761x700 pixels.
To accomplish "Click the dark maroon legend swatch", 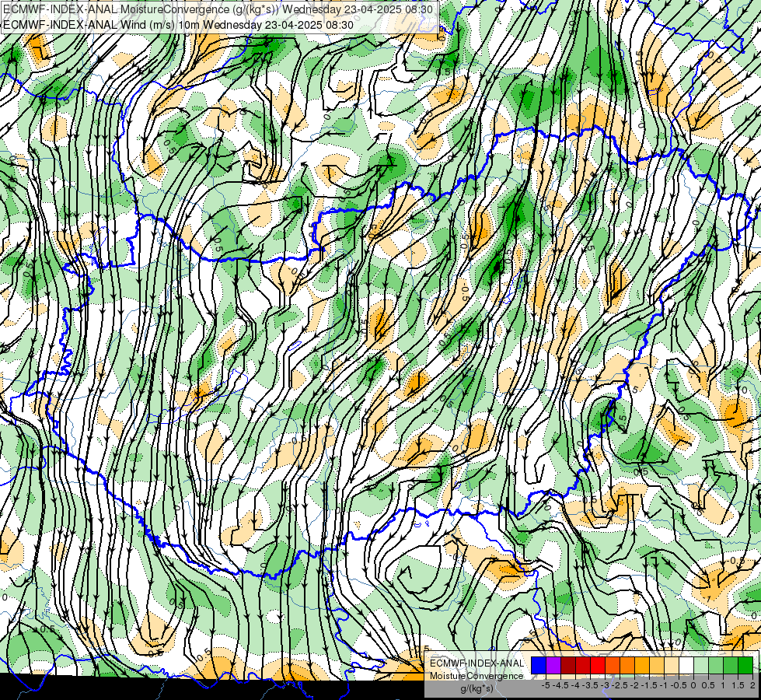I will tap(568, 665).
